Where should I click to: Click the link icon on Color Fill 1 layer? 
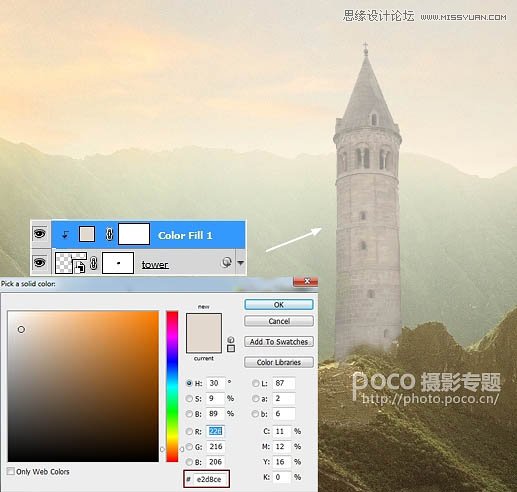[x=109, y=234]
